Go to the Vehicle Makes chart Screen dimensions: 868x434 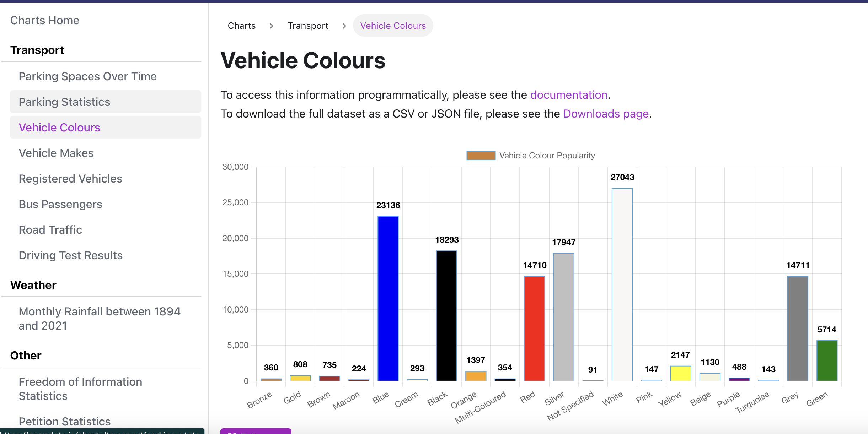pyautogui.click(x=56, y=153)
